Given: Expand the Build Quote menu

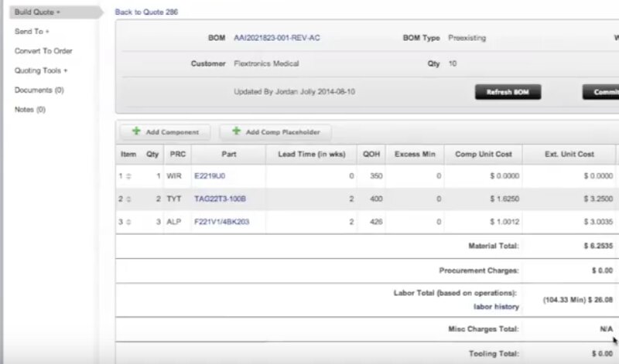Looking at the screenshot, I should (38, 12).
